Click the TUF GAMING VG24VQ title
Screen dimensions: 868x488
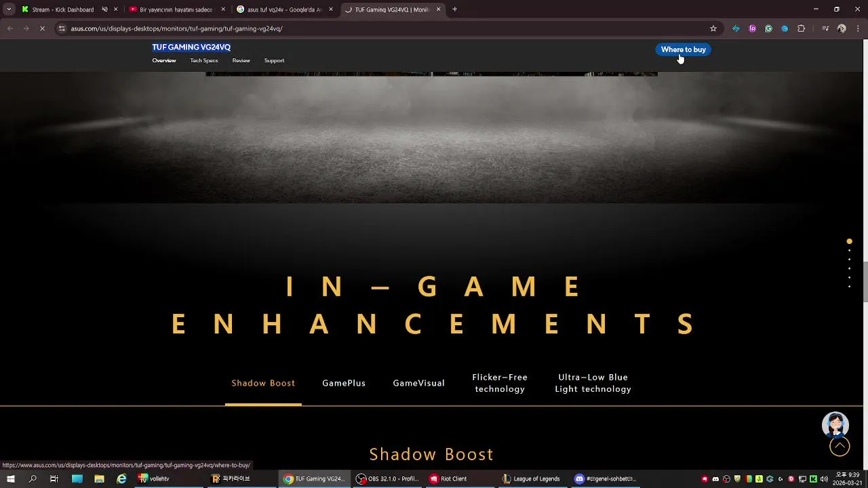(x=191, y=47)
